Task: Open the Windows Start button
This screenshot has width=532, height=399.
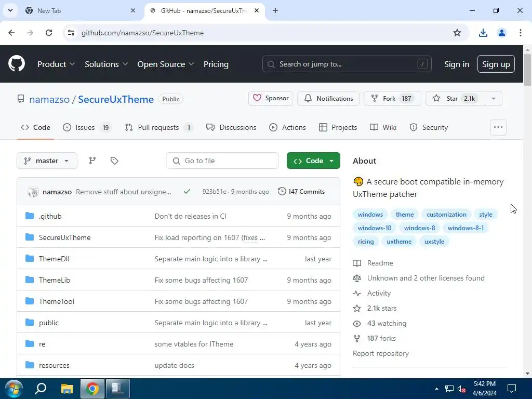Action: tap(14, 389)
